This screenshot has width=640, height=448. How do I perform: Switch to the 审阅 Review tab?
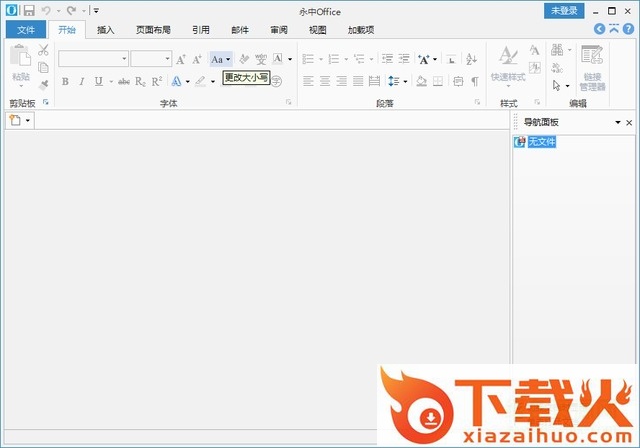pos(279,30)
